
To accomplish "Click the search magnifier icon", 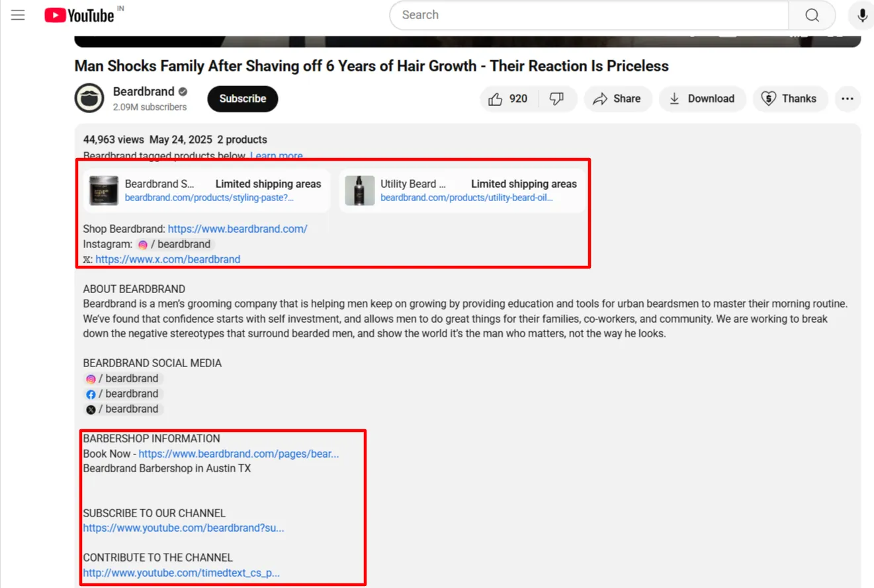I will pyautogui.click(x=812, y=15).
